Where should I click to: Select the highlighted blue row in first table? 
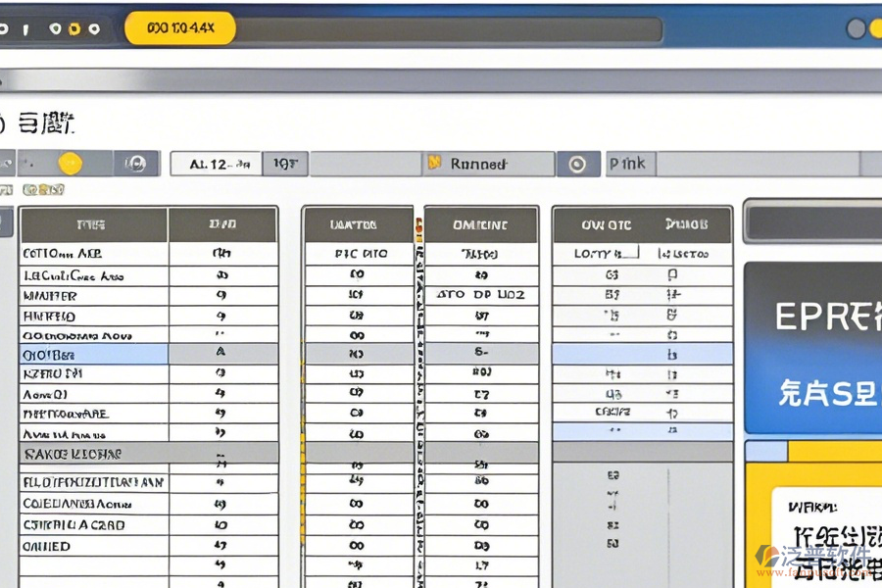coord(94,354)
